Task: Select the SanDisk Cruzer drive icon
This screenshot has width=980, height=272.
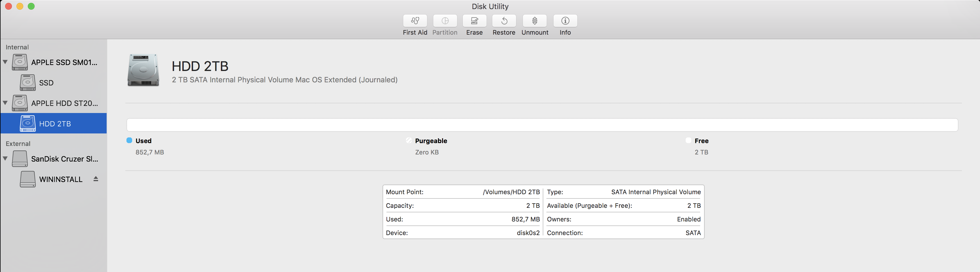Action: [x=20, y=159]
